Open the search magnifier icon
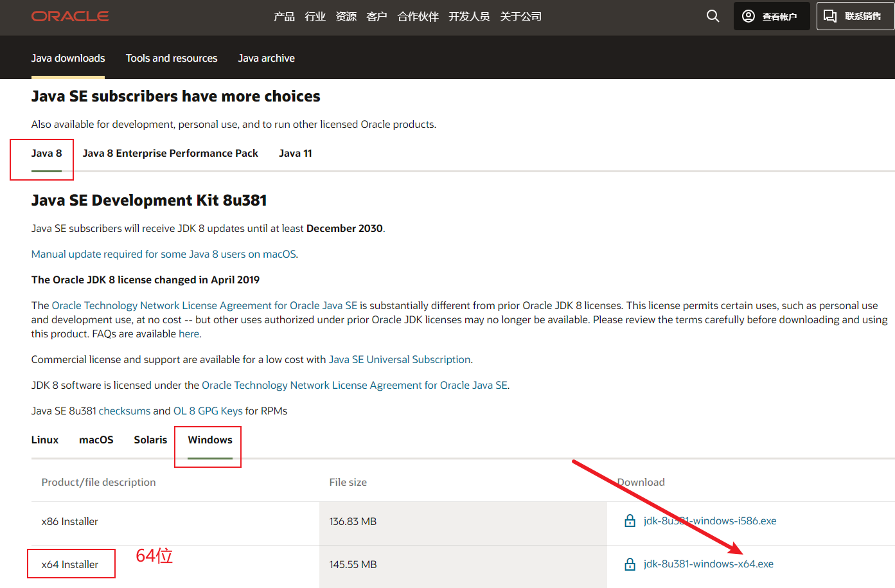 click(713, 16)
